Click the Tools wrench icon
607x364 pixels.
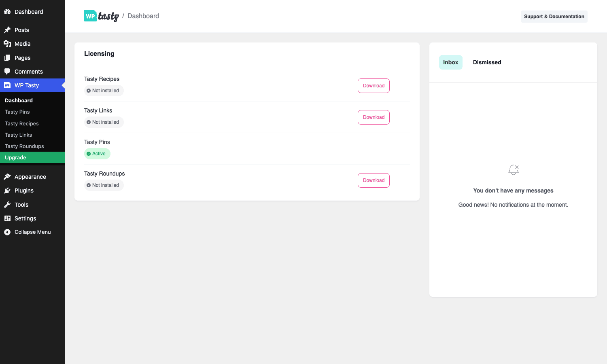[7, 205]
